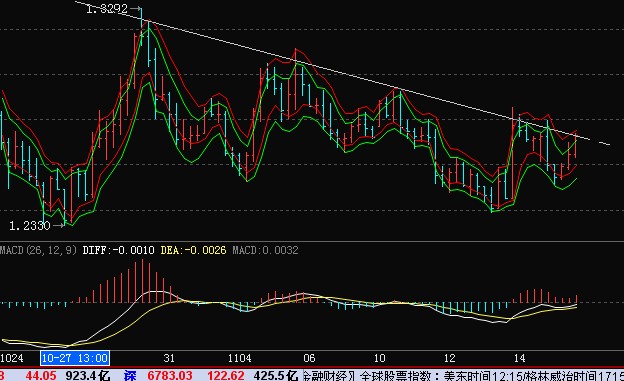Select the MACD(26,12,9) indicator label
624x381 pixels.
pyautogui.click(x=38, y=250)
